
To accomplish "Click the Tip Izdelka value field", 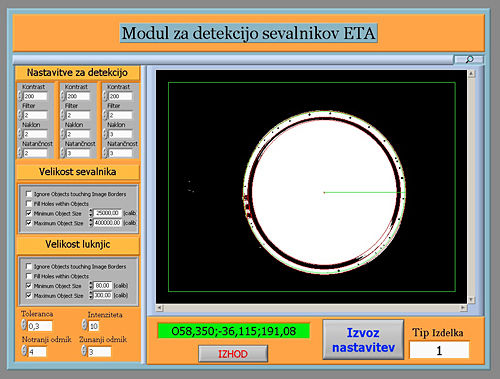I will pos(439,350).
